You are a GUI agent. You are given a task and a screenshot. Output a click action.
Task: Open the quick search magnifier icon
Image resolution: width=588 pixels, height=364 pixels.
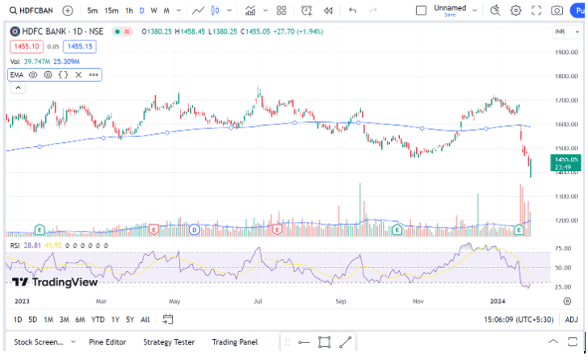[495, 10]
